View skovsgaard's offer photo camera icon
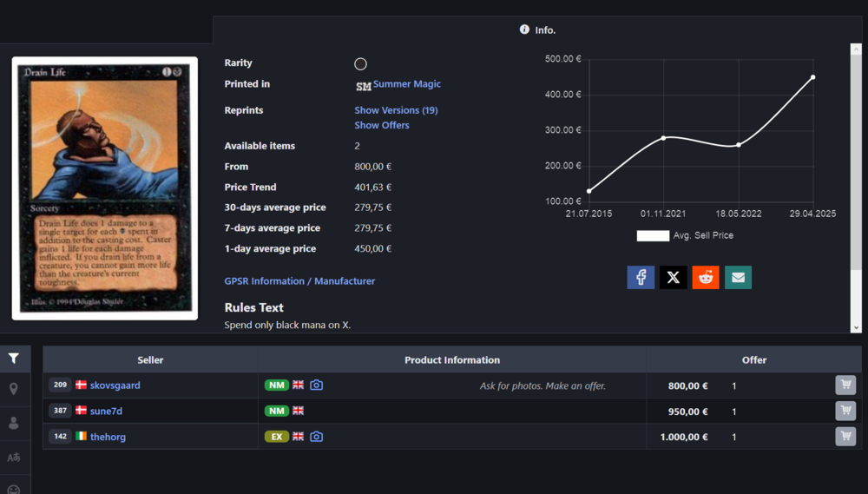868x494 pixels. click(x=316, y=385)
